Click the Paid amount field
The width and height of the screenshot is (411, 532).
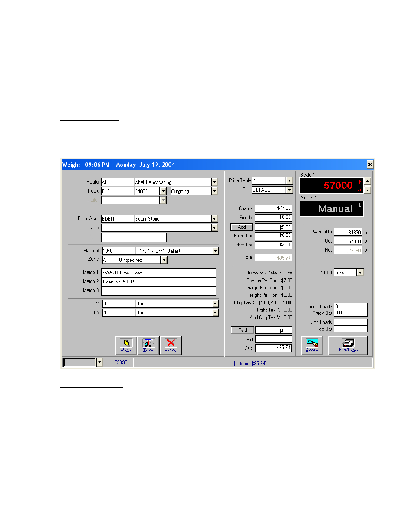[274, 330]
